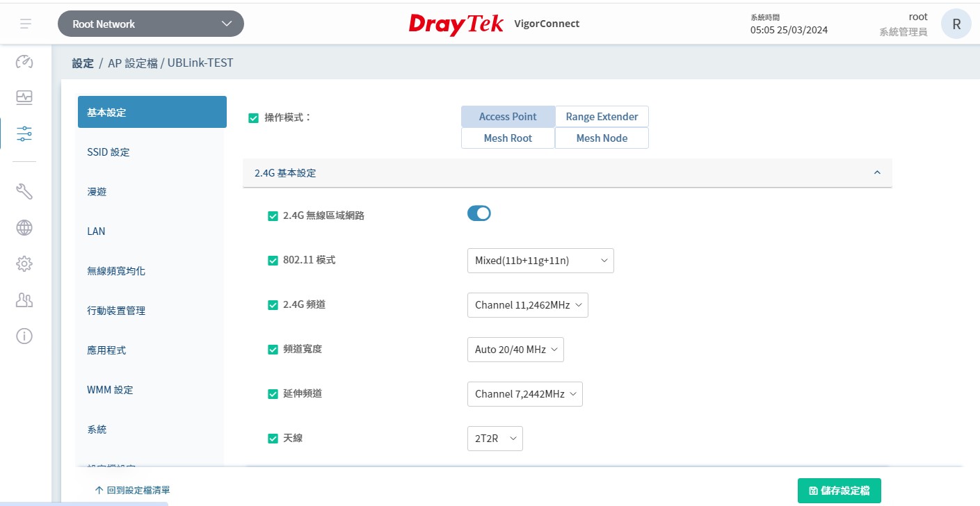The image size is (980, 506).
Task: Select the Mesh Root operation mode
Action: (x=508, y=138)
